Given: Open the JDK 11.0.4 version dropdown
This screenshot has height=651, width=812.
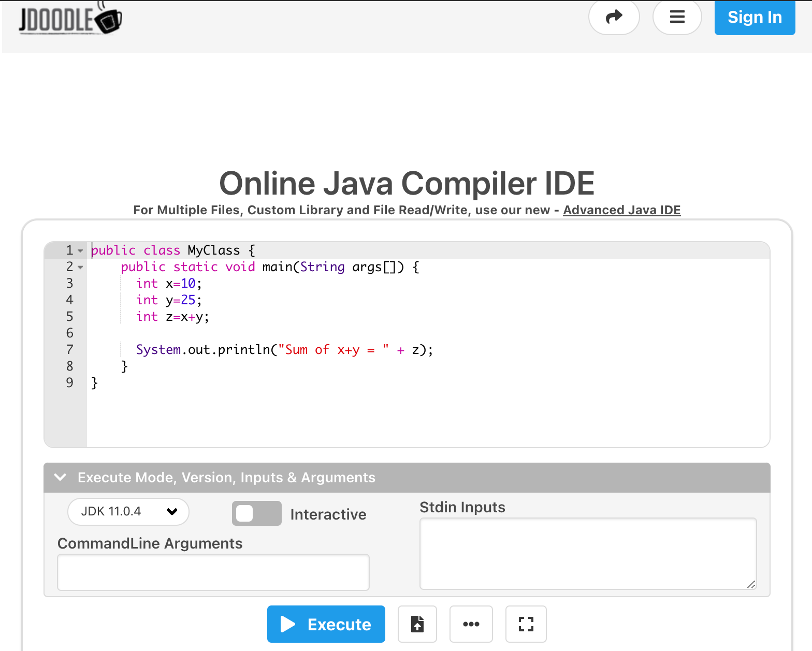Looking at the screenshot, I should click(128, 511).
